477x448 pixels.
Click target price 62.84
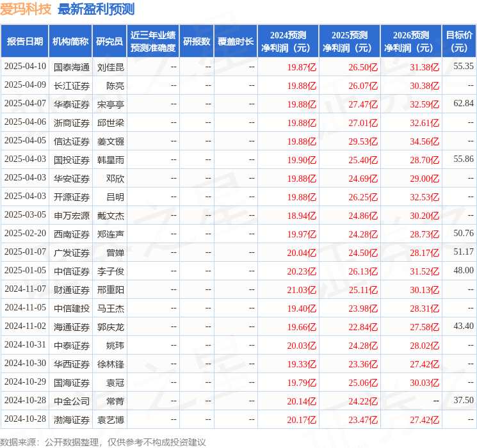tap(464, 104)
